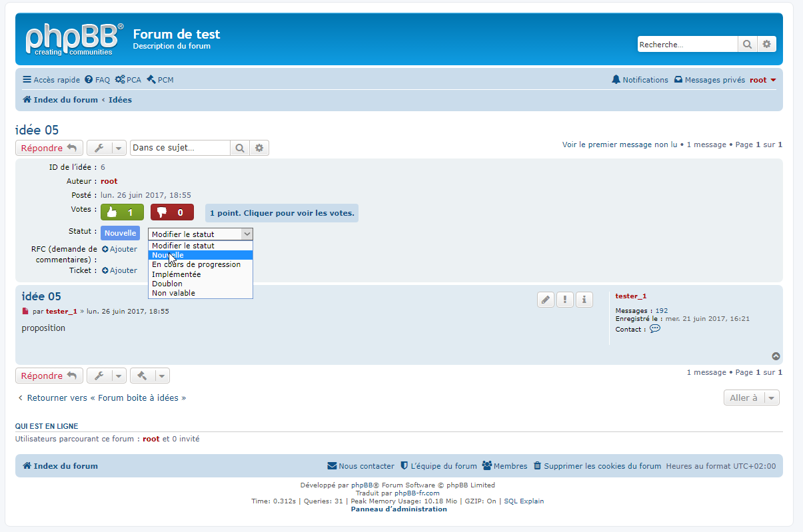Click the top Répondre button

click(49, 148)
